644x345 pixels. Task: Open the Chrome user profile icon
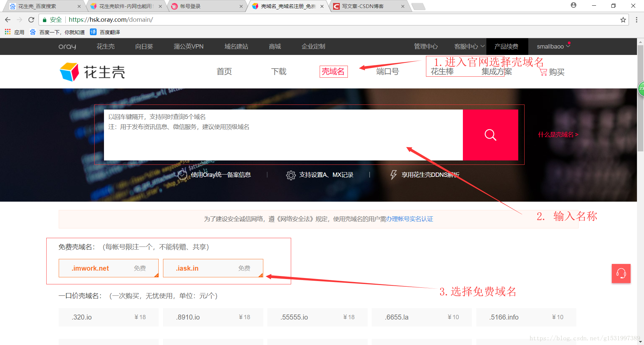(574, 5)
